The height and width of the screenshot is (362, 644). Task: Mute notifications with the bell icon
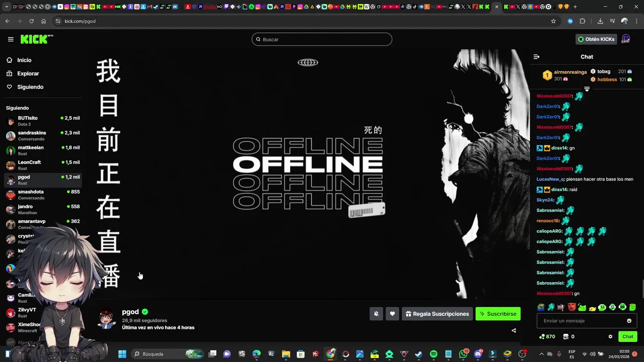[376, 314]
